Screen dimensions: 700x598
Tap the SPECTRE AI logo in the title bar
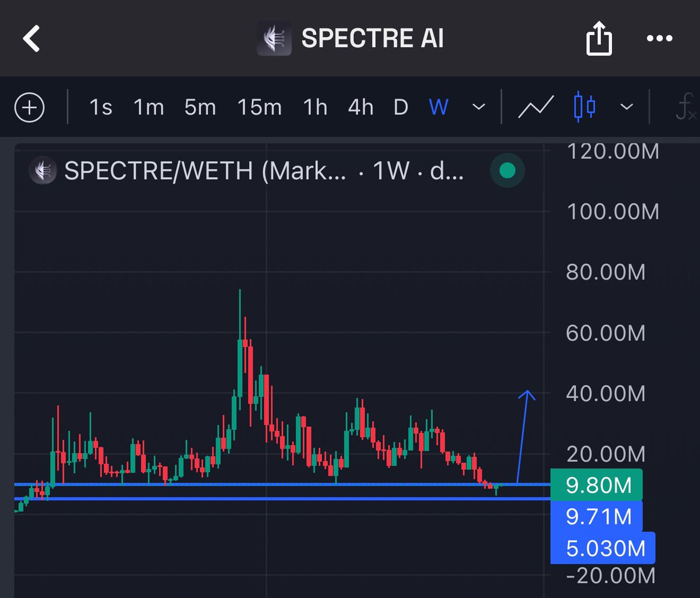pyautogui.click(x=274, y=39)
